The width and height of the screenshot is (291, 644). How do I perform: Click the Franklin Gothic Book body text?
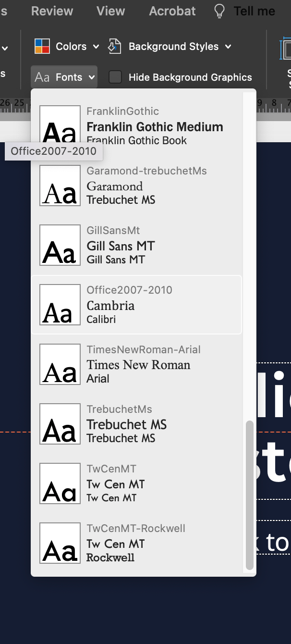[137, 140]
